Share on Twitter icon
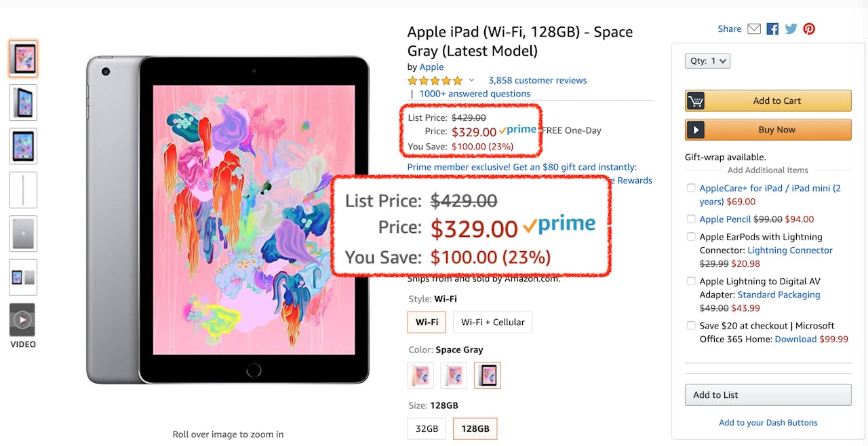868x446 pixels. point(791,29)
